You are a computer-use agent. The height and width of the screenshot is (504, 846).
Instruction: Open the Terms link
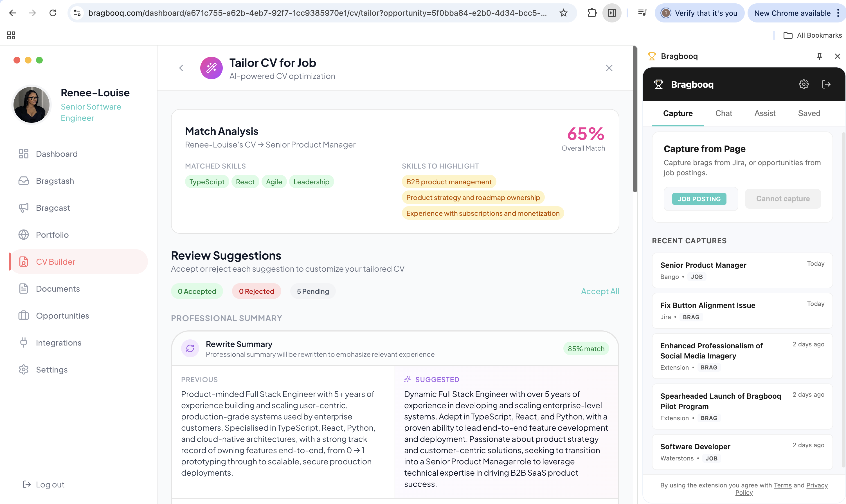(782, 485)
